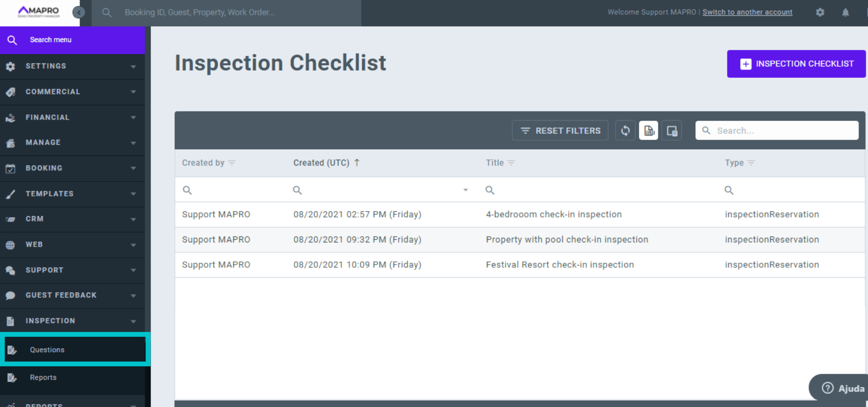
Task: Open settings gear in top header
Action: (x=820, y=12)
